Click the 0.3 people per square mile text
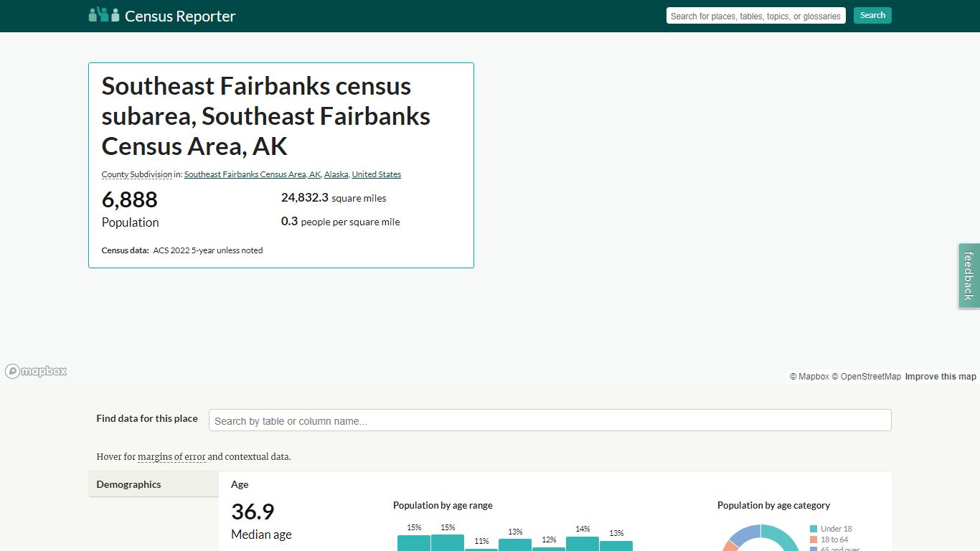The height and width of the screenshot is (551, 980). click(341, 222)
